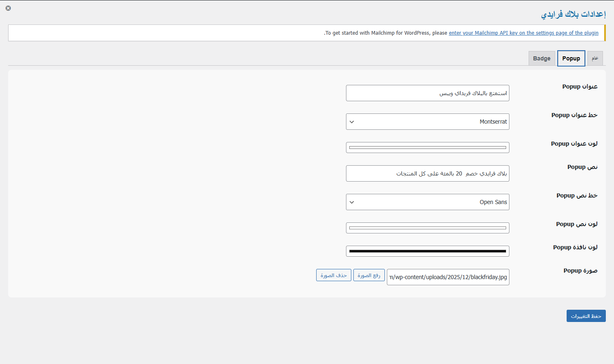
Task: Dismiss the settings panel with the X icon
Action: [8, 8]
